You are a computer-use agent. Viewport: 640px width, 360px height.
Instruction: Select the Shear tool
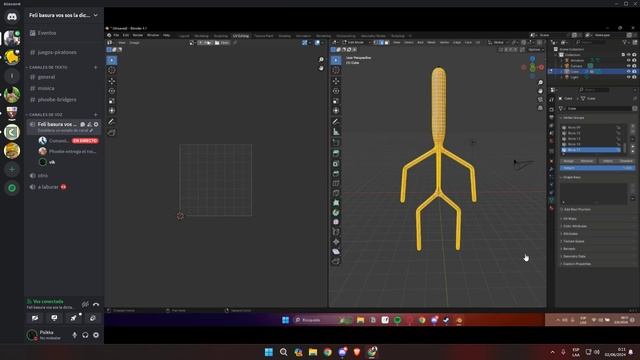point(336,251)
